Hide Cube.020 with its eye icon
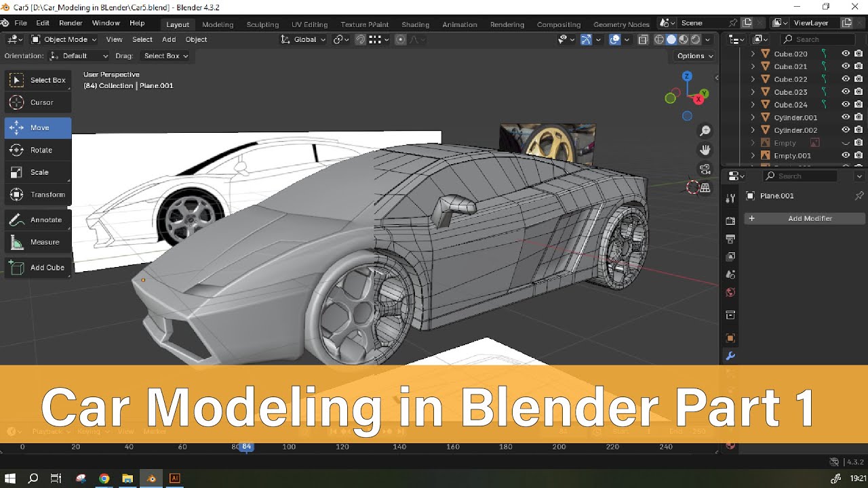The height and width of the screenshot is (488, 868). click(x=846, y=54)
